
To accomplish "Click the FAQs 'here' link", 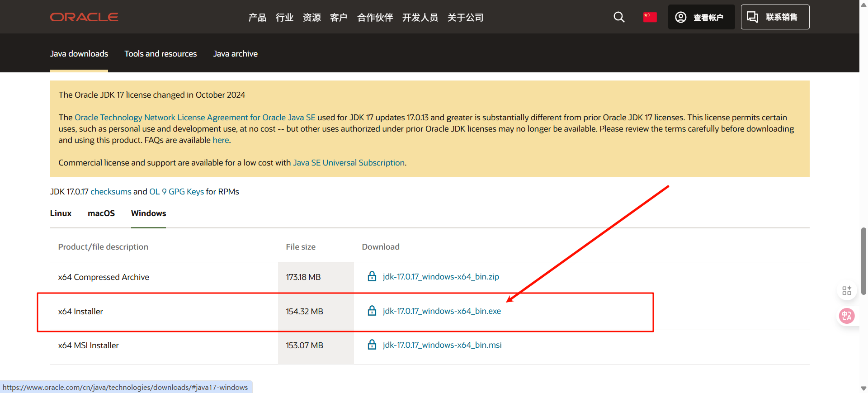I will pyautogui.click(x=221, y=140).
